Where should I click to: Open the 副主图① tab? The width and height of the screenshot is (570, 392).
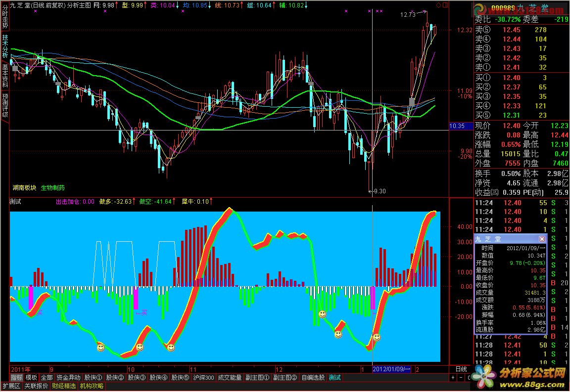pos(257,378)
